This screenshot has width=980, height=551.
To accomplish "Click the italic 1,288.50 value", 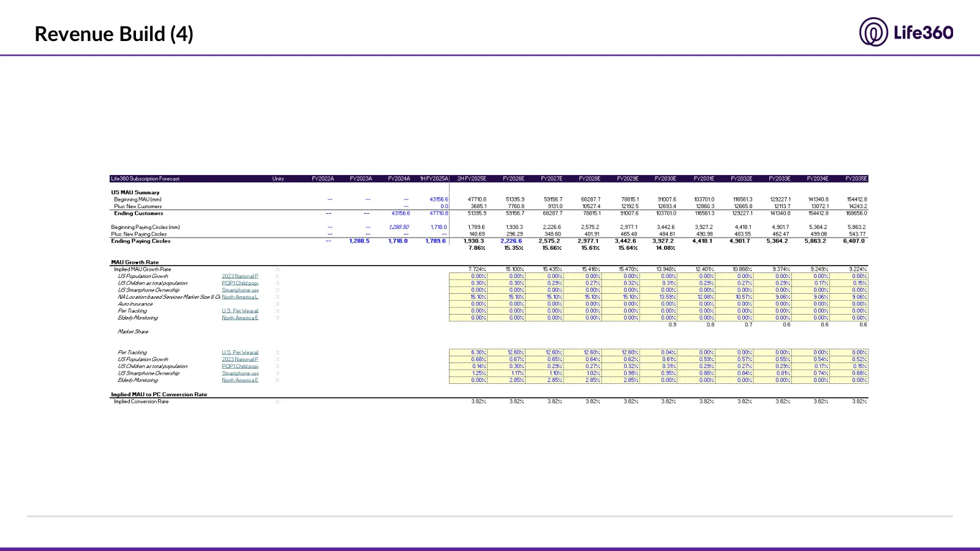I will tap(399, 227).
